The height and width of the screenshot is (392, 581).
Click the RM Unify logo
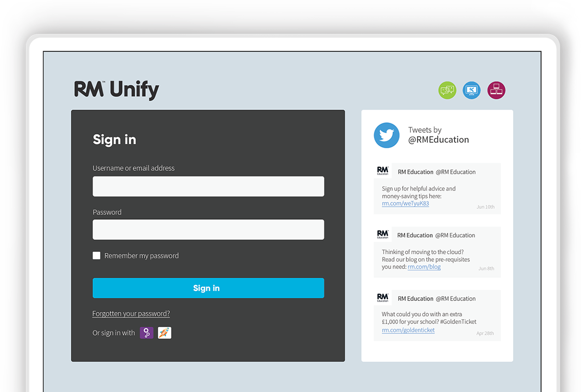pos(117,90)
